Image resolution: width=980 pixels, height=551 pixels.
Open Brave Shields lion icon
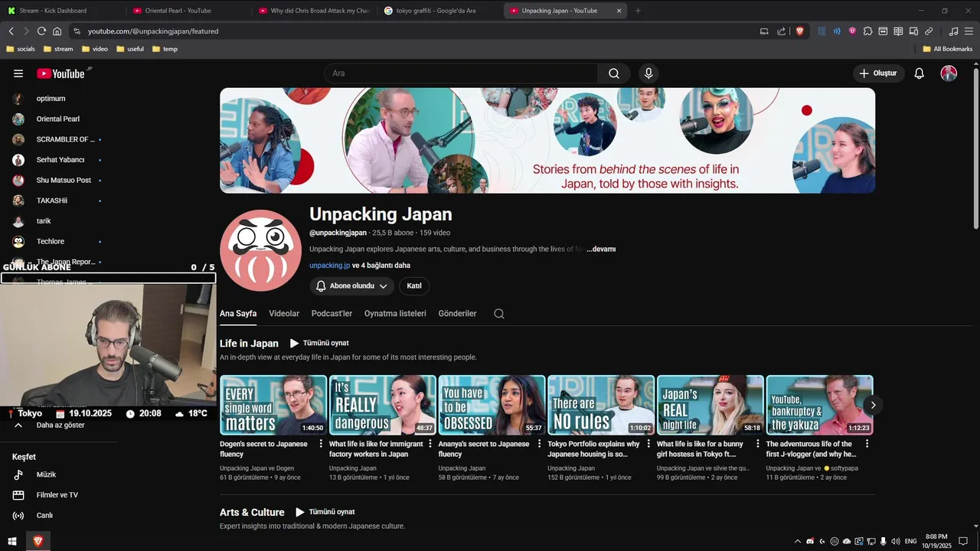pyautogui.click(x=800, y=31)
